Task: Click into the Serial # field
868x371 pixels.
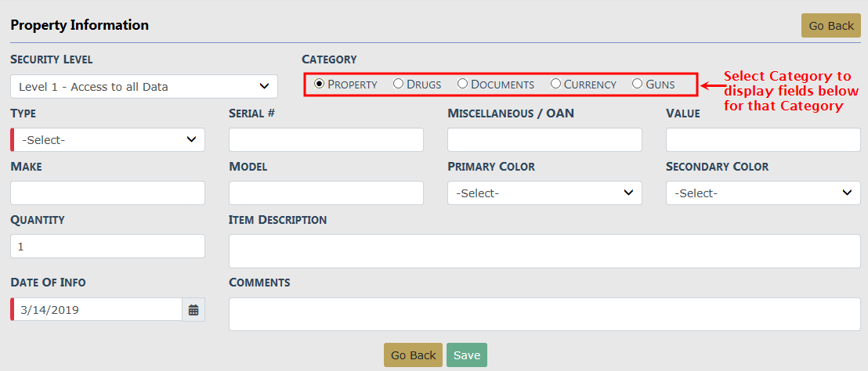Action: (x=326, y=140)
